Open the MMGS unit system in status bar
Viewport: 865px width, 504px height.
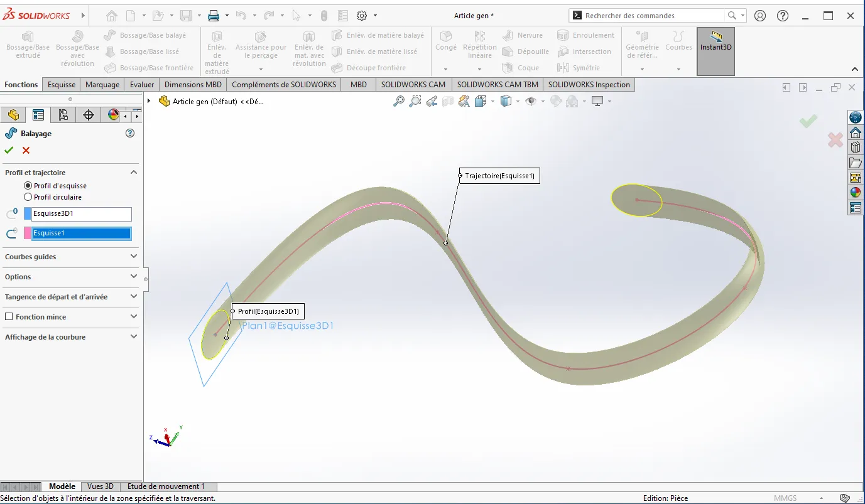click(785, 498)
